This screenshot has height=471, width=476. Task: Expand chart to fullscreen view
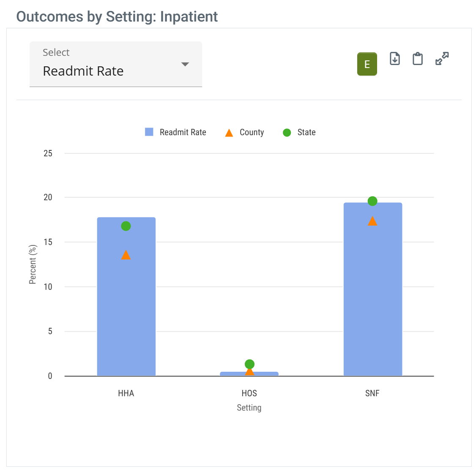pyautogui.click(x=442, y=59)
